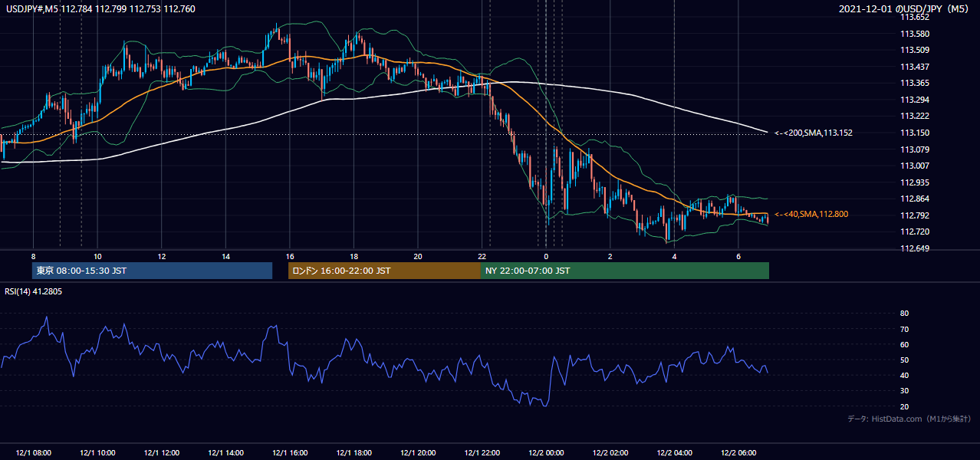Click the RSI 80 level label
This screenshot has width=980, height=460.
click(x=904, y=314)
